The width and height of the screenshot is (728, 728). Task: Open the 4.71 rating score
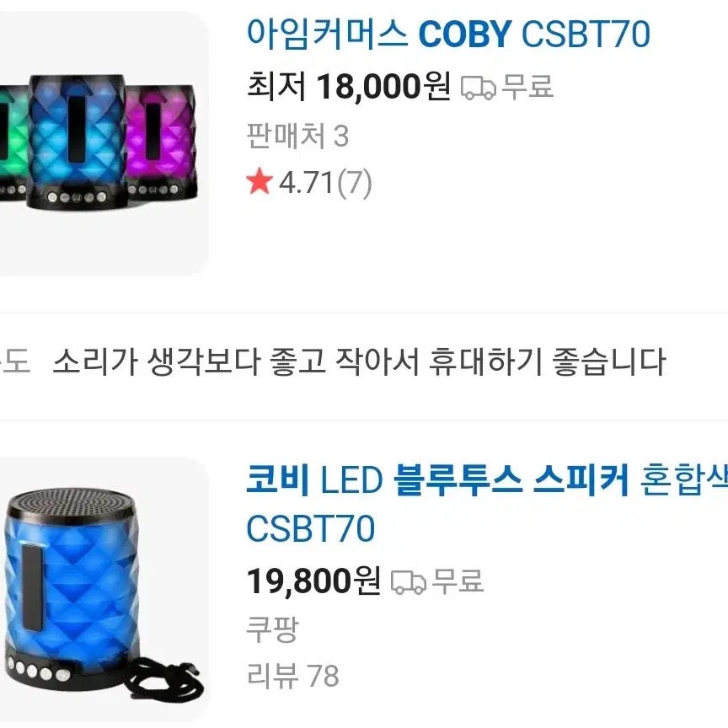coord(306,182)
